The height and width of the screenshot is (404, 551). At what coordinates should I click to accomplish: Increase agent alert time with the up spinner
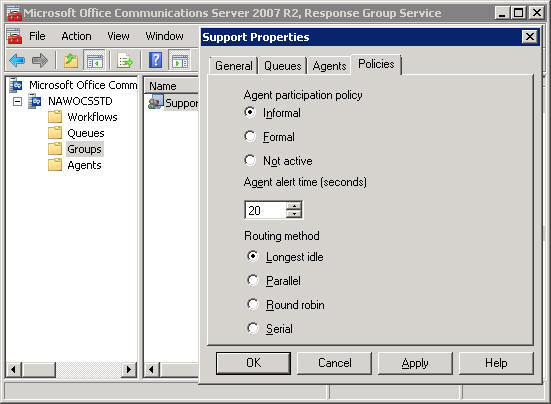[x=294, y=206]
